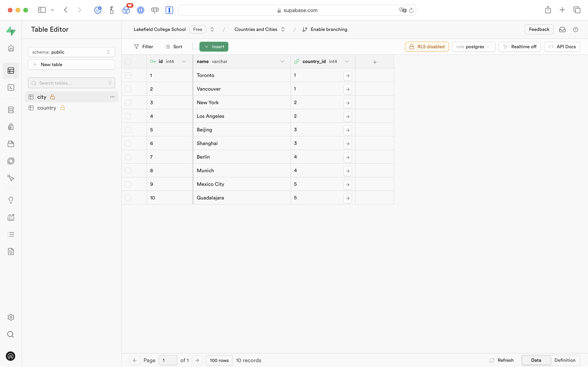Image resolution: width=588 pixels, height=367 pixels.
Task: Open the Authentication lock sidebar icon
Action: tap(11, 127)
